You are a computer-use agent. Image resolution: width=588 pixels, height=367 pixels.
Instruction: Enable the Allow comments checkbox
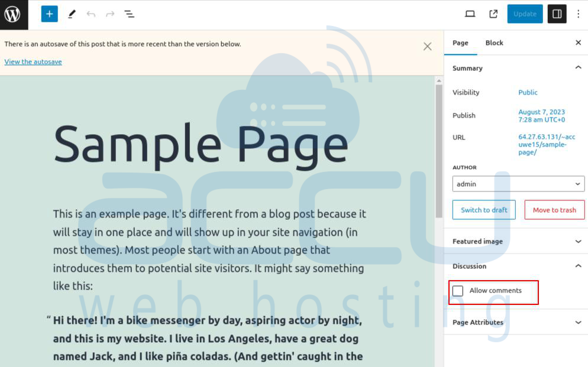click(458, 291)
